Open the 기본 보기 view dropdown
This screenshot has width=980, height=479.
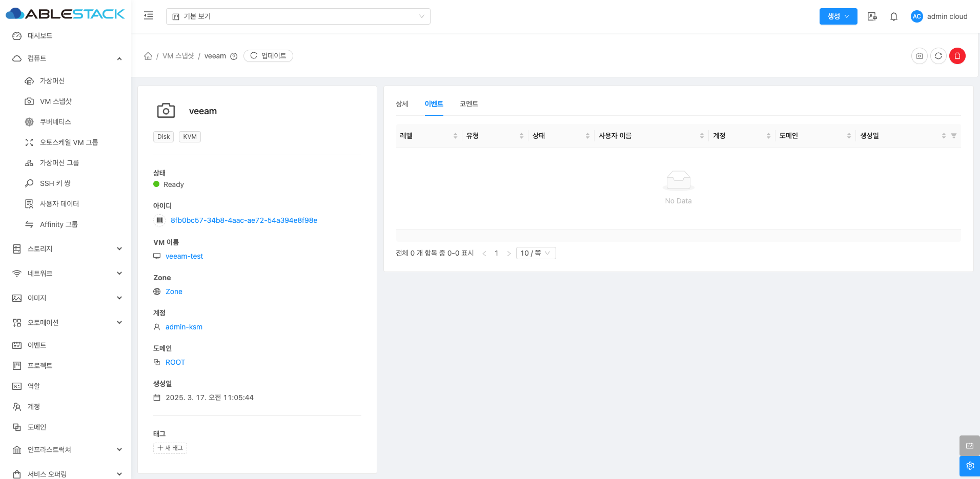[x=298, y=16]
